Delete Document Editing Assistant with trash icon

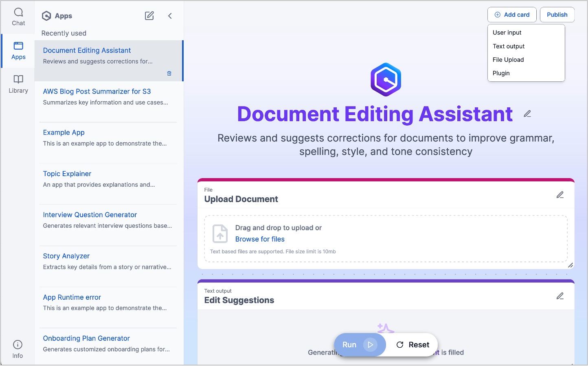(x=169, y=74)
